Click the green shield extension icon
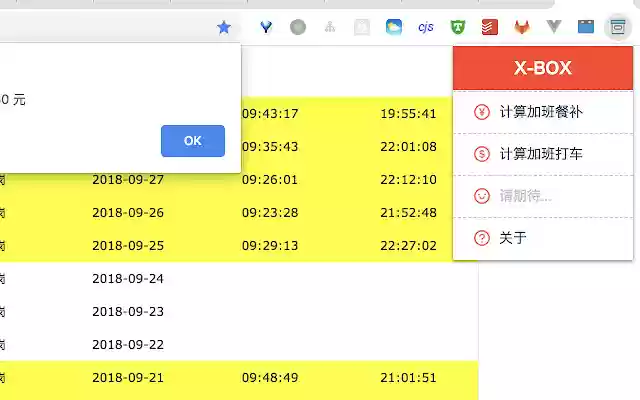640x400 pixels. tap(457, 27)
